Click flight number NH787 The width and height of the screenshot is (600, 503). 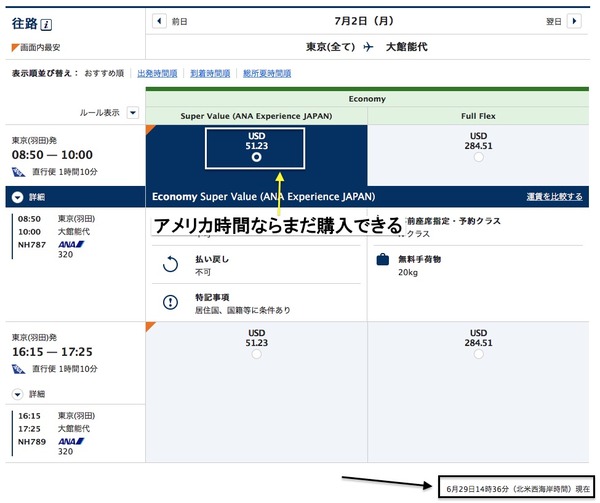pyautogui.click(x=32, y=245)
